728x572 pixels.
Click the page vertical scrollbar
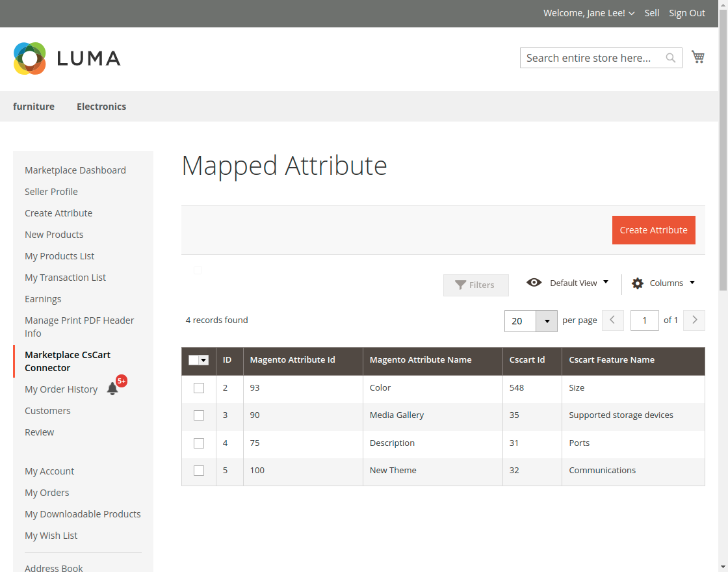[723, 149]
